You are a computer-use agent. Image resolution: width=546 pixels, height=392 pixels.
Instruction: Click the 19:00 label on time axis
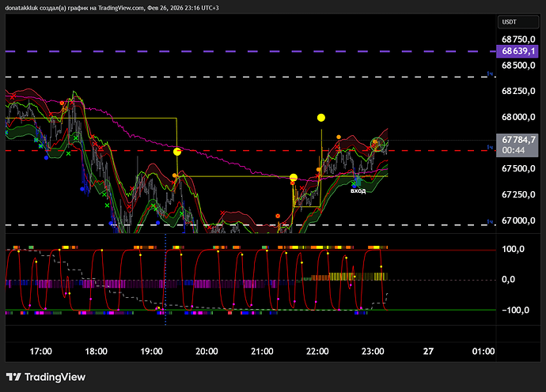click(151, 351)
